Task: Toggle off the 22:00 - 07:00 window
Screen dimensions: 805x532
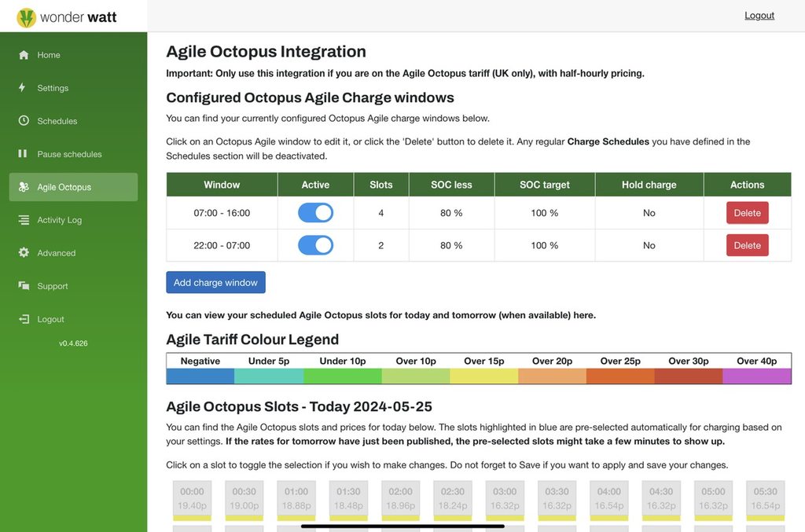Action: click(315, 245)
